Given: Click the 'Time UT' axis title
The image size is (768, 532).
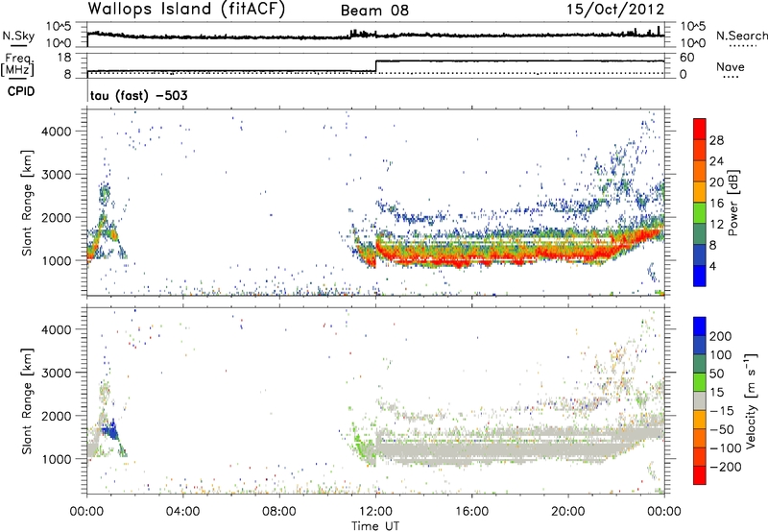Looking at the screenshot, I should pyautogui.click(x=375, y=526).
